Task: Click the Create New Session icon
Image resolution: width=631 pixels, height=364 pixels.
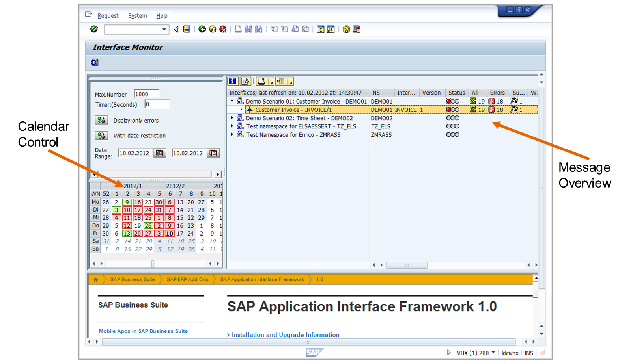Action: pyautogui.click(x=321, y=29)
